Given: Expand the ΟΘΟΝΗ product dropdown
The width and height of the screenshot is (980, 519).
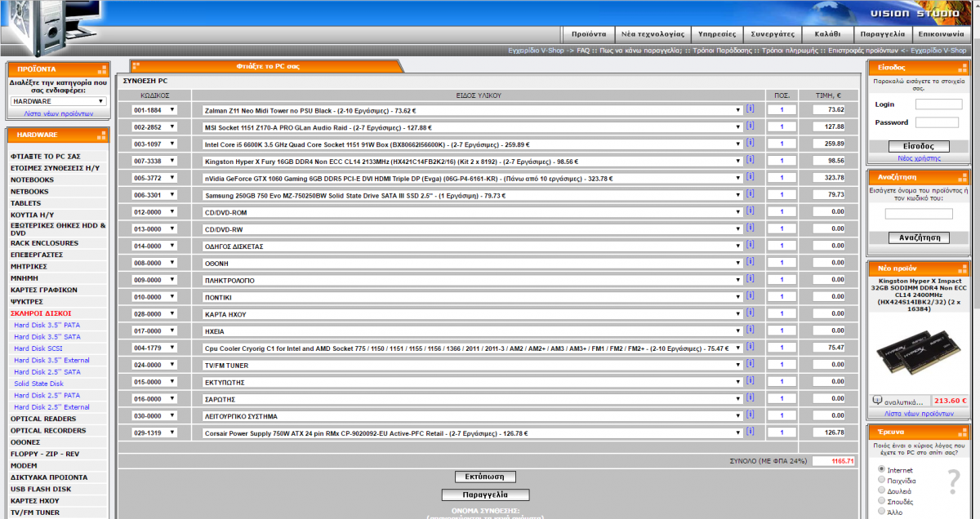Looking at the screenshot, I should point(473,263).
